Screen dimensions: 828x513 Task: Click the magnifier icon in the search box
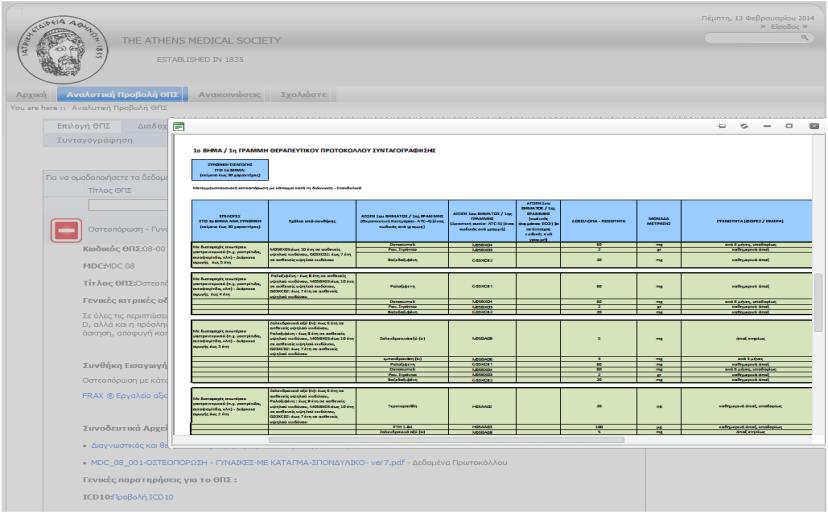click(805, 38)
